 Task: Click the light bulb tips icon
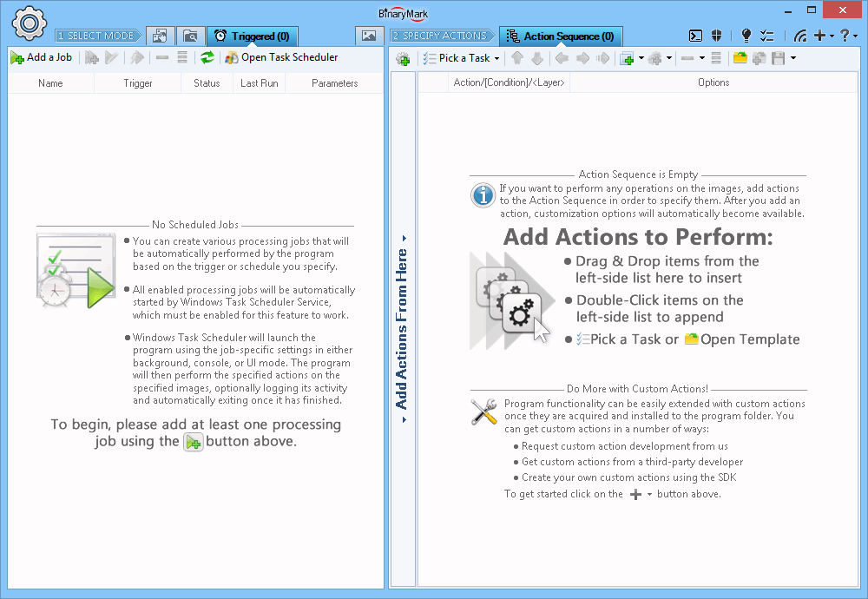point(746,36)
